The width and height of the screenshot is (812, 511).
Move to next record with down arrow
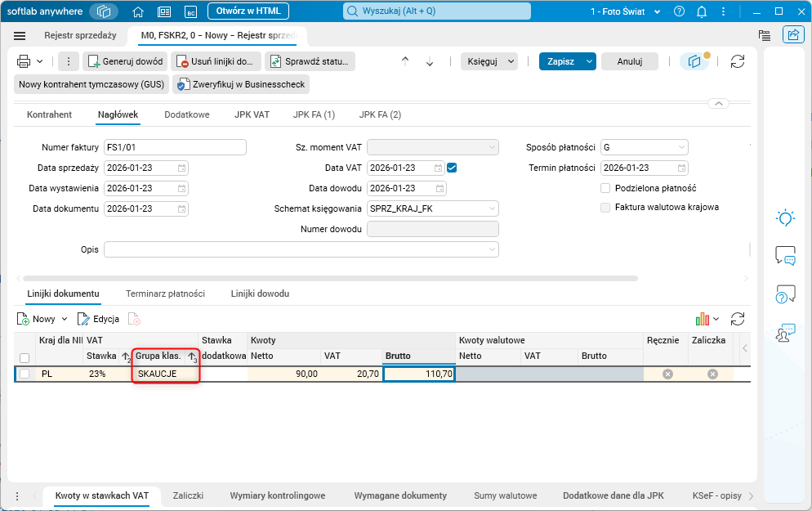coord(430,61)
